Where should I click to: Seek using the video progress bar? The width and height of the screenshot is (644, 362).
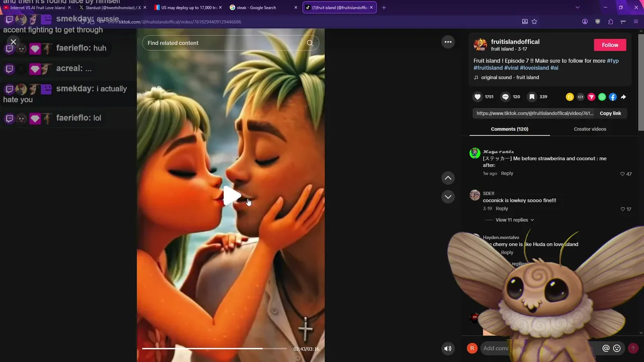pyautogui.click(x=214, y=348)
